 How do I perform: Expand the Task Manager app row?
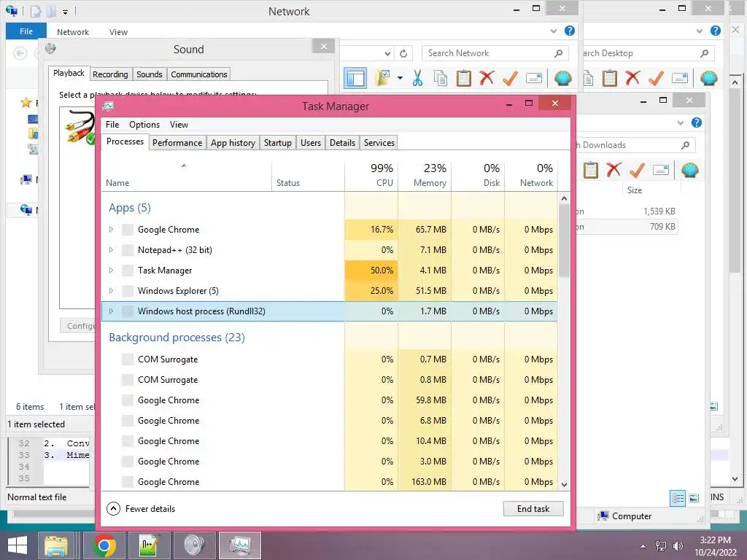pyautogui.click(x=111, y=271)
